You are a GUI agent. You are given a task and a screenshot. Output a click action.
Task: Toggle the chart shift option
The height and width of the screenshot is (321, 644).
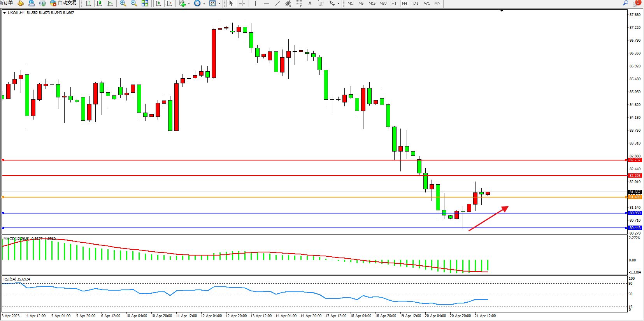click(x=169, y=4)
